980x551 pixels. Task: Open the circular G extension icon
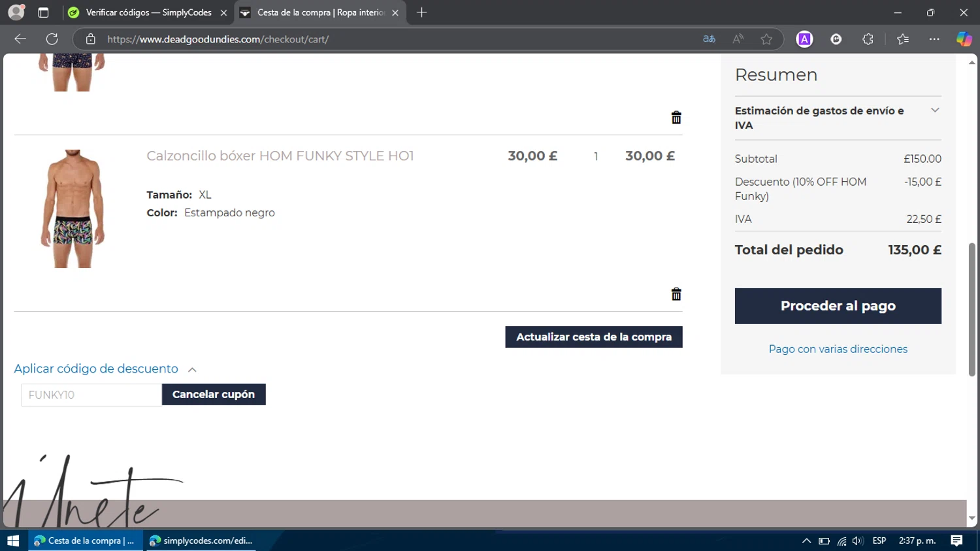coord(836,39)
